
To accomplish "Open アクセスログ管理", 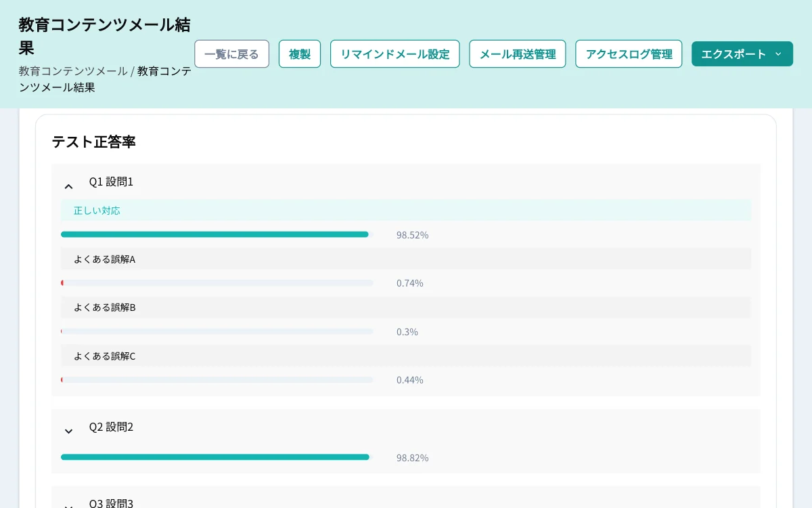I will [629, 54].
